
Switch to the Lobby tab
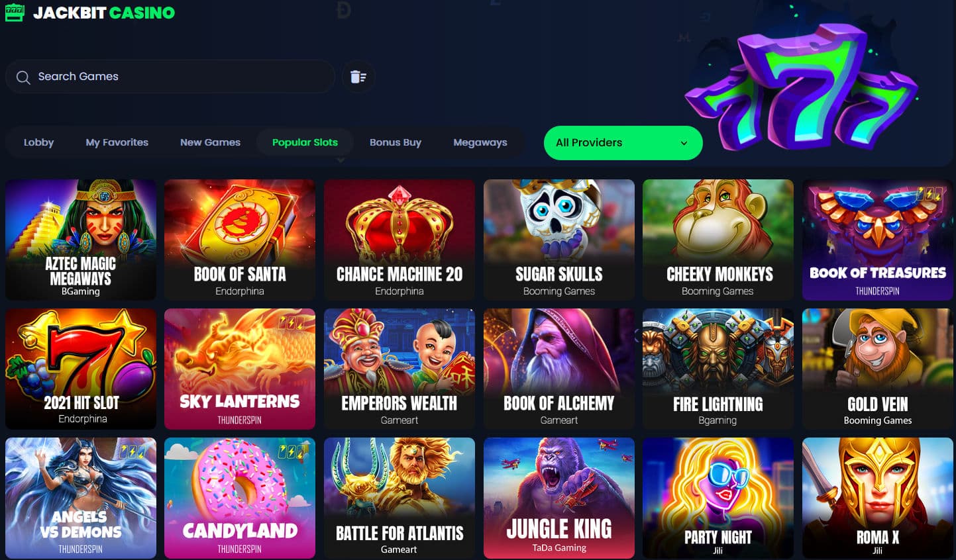pyautogui.click(x=38, y=142)
